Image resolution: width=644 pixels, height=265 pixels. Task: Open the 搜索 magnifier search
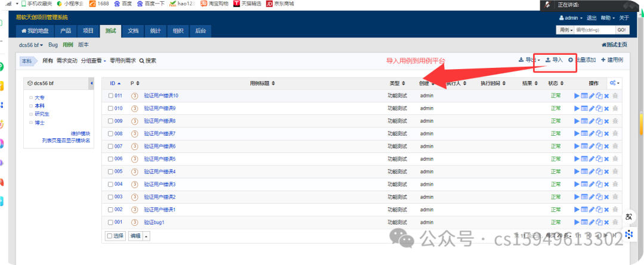pos(148,61)
